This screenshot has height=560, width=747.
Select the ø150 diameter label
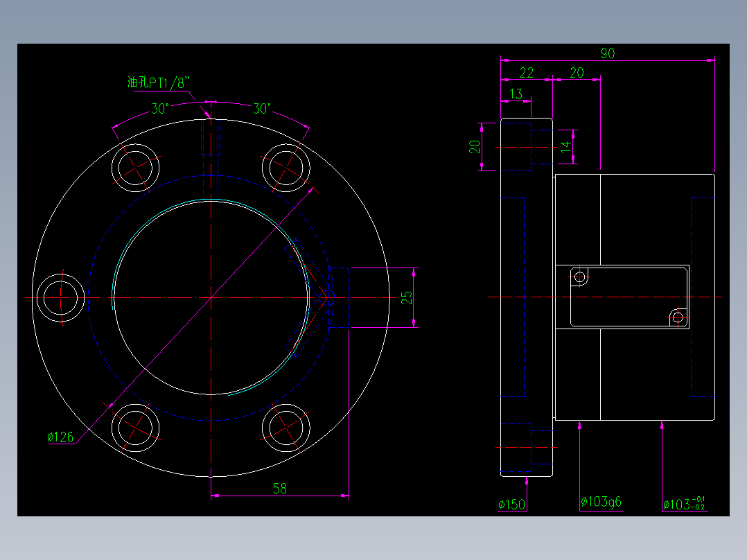point(511,505)
